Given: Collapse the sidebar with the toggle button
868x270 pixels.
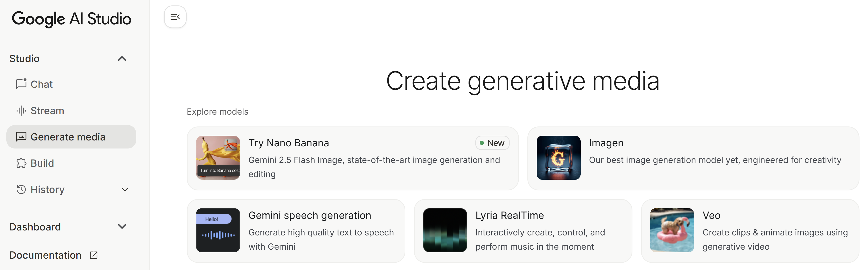Looking at the screenshot, I should pyautogui.click(x=175, y=17).
